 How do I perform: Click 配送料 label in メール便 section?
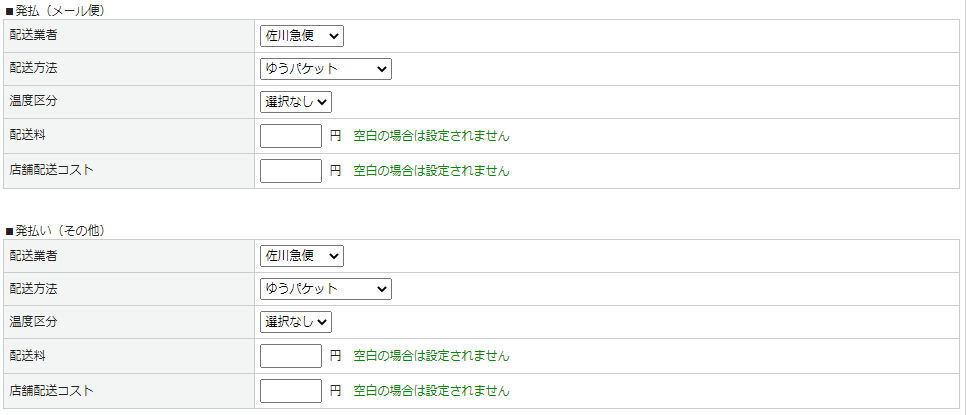tap(28, 134)
